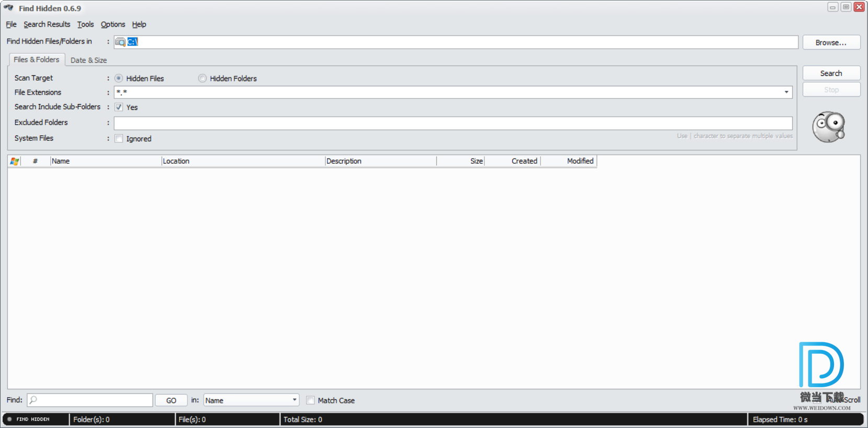Sort by the Size column header
Screen dimensions: 868x428
coord(460,161)
